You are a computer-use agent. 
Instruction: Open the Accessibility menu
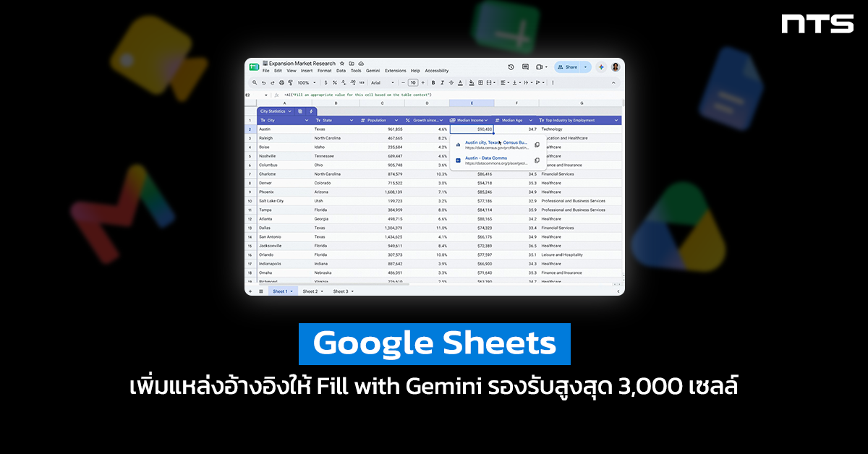coord(436,71)
